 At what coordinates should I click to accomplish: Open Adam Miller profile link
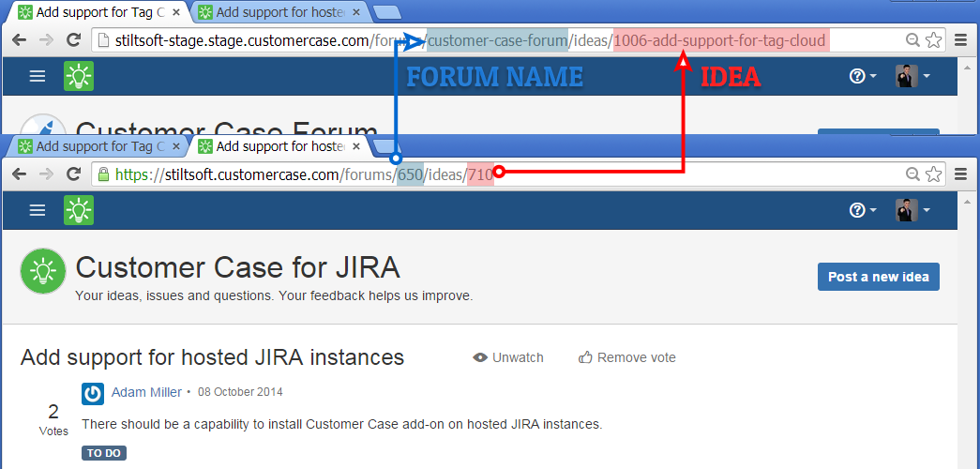point(146,392)
